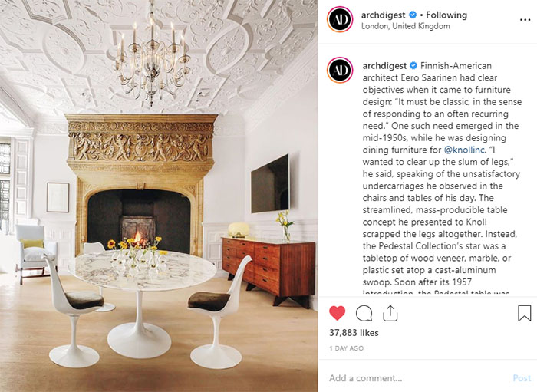The image size is (537, 392).
Task: Click verified badge next to caption username
Action: point(413,65)
